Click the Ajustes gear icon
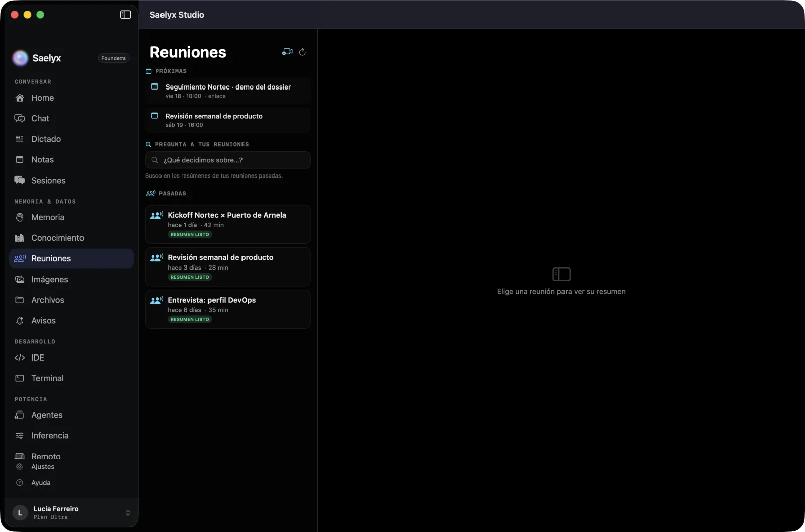The image size is (805, 532). [x=20, y=467]
